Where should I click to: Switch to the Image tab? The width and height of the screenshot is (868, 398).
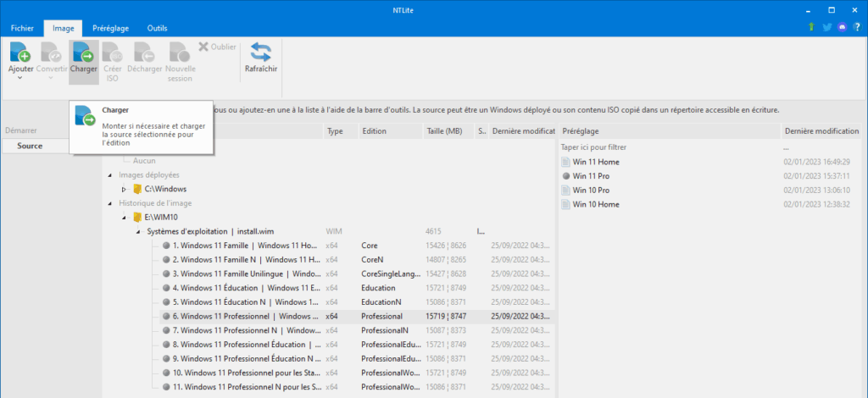(63, 28)
